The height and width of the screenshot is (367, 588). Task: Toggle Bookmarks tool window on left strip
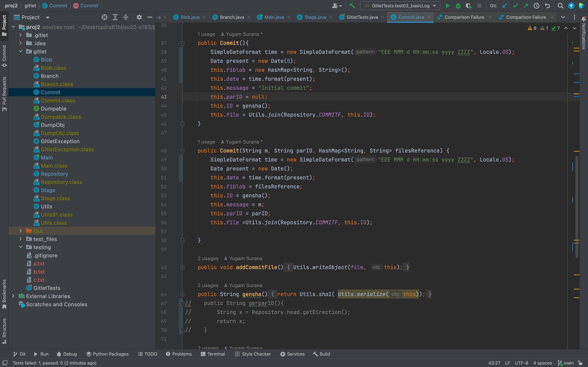coord(4,294)
